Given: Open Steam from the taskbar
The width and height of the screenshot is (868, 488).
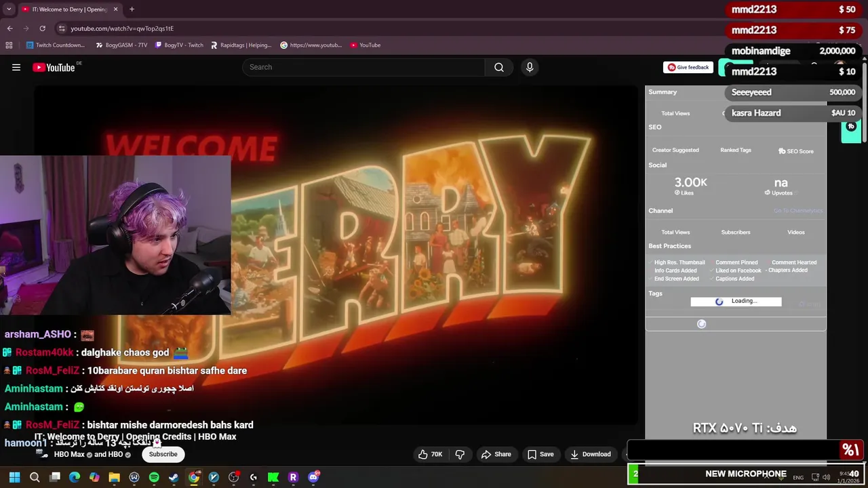Looking at the screenshot, I should (174, 477).
